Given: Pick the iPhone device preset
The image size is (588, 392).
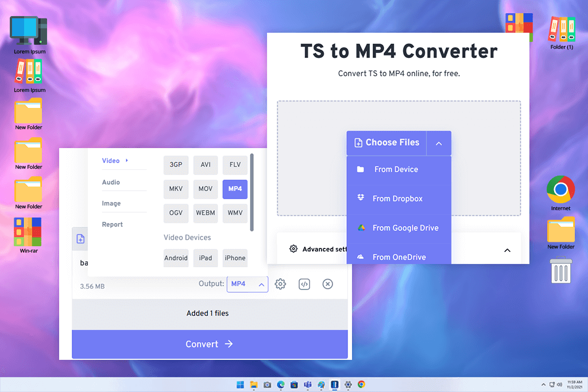Looking at the screenshot, I should (x=235, y=258).
